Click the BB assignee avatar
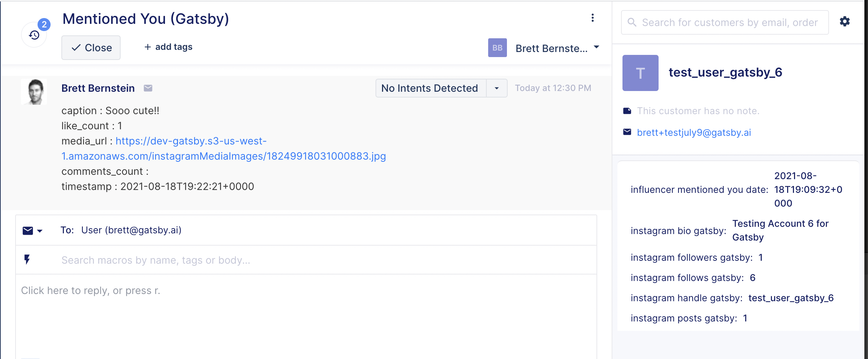 click(497, 48)
